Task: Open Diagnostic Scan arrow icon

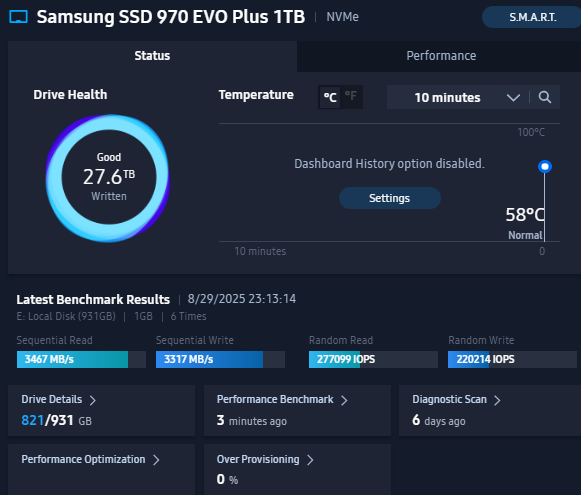Action: [x=497, y=400]
